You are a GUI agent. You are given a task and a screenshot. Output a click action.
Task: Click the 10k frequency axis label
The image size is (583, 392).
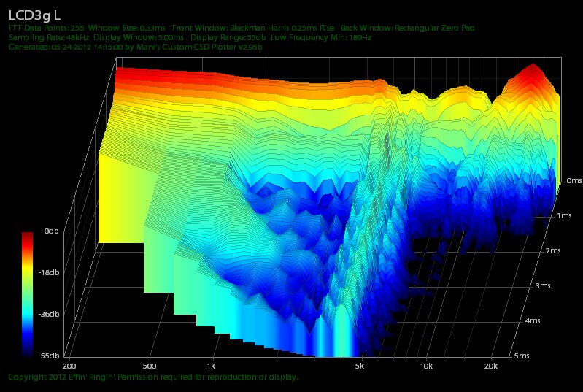click(426, 366)
